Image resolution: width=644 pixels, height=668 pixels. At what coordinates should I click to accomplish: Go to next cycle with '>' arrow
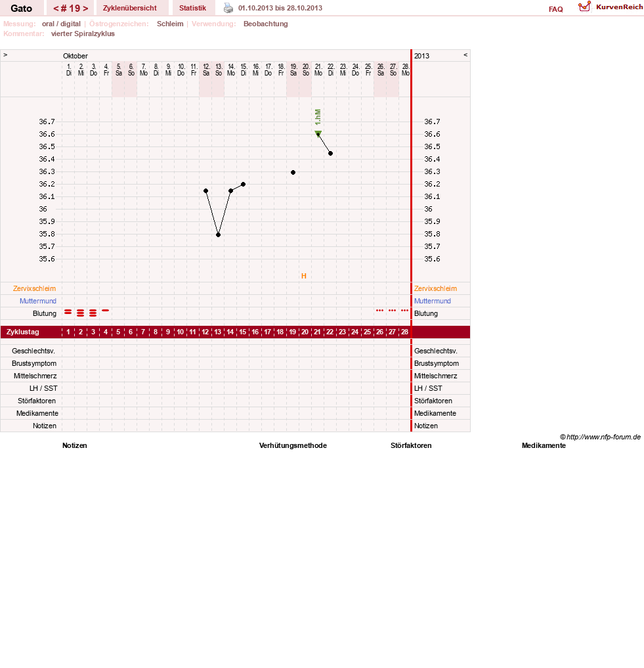(x=85, y=9)
